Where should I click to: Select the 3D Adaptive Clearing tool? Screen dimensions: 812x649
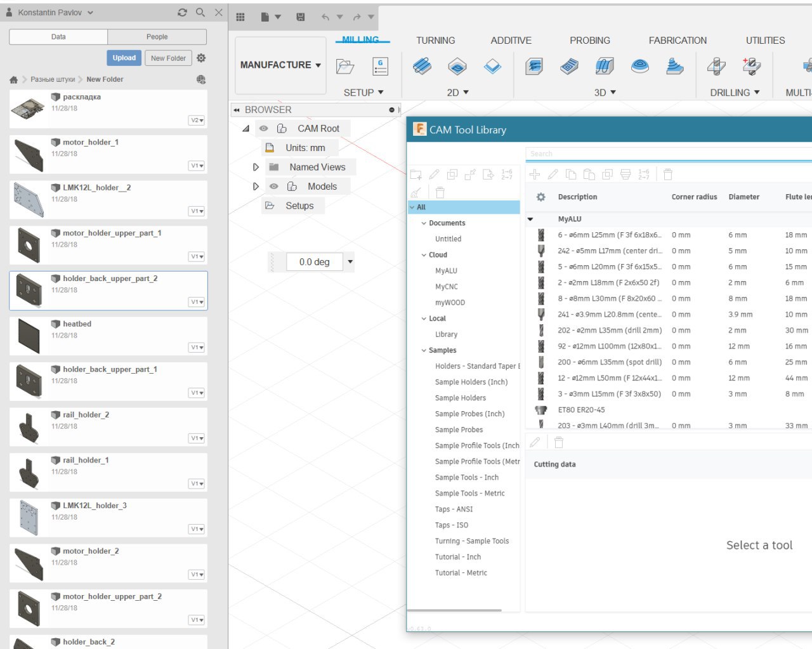pos(534,66)
